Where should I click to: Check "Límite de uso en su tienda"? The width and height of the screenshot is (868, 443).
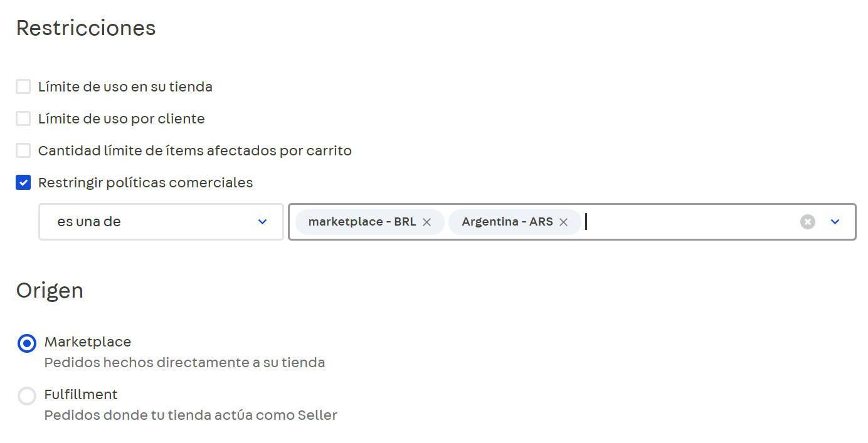point(23,86)
